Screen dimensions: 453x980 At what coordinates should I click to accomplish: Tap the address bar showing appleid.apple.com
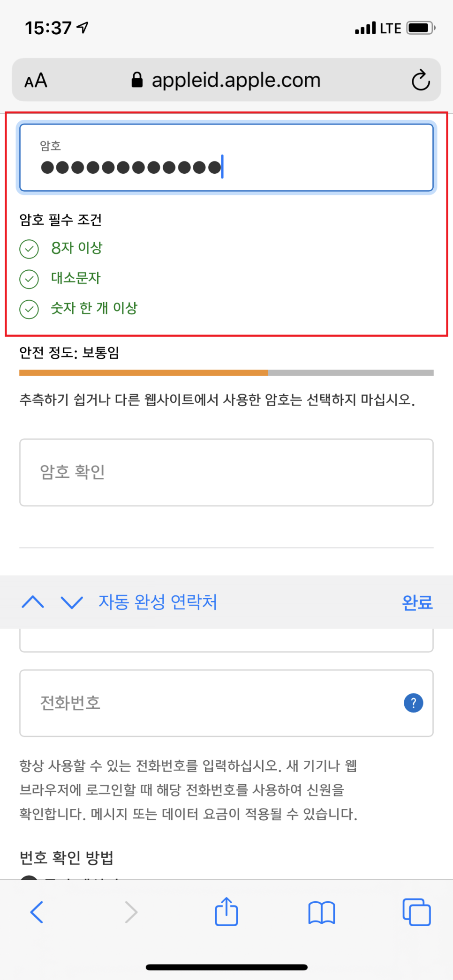tap(236, 80)
